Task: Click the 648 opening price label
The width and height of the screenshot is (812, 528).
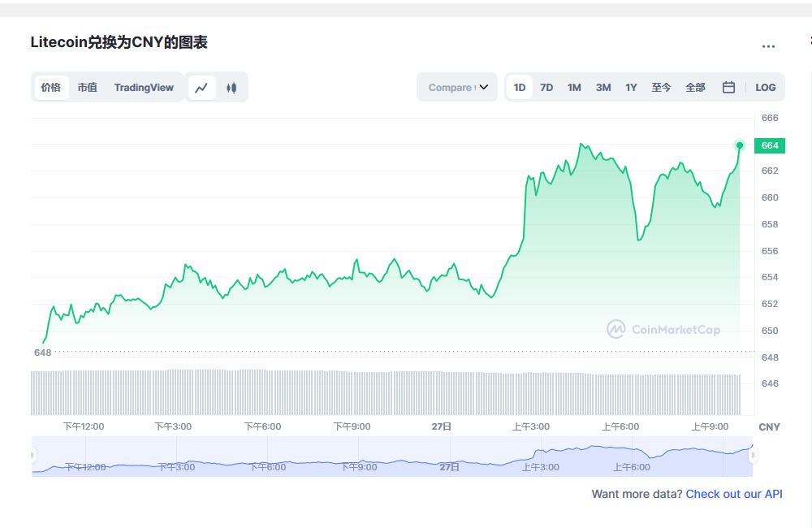Action: [x=42, y=353]
